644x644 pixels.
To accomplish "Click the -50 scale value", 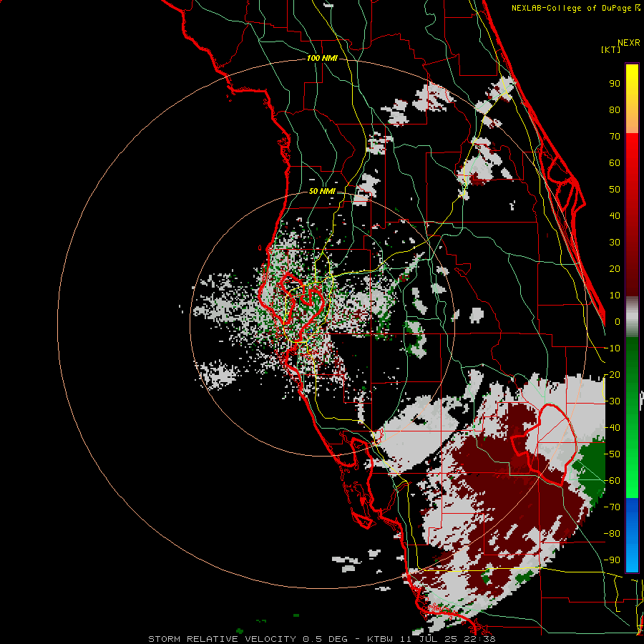I will point(612,454).
